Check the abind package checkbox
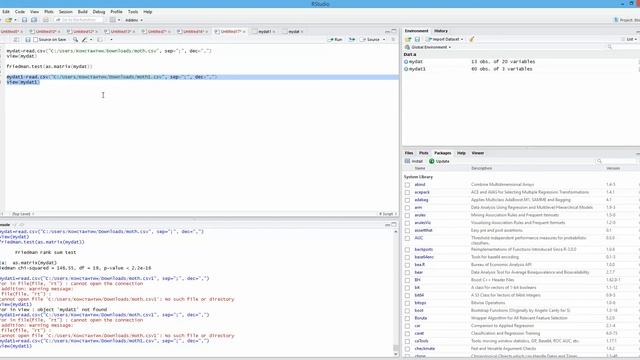Screen dimensions: 640x360 click(x=407, y=185)
